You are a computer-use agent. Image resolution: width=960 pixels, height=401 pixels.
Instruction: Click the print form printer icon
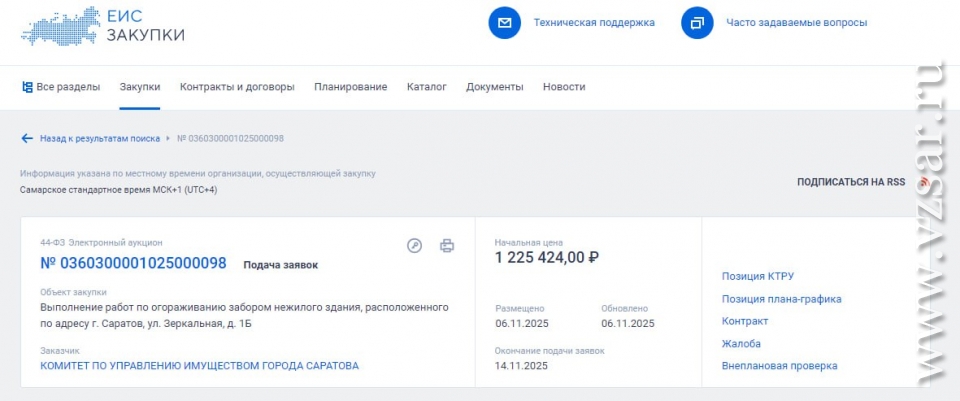click(x=447, y=245)
